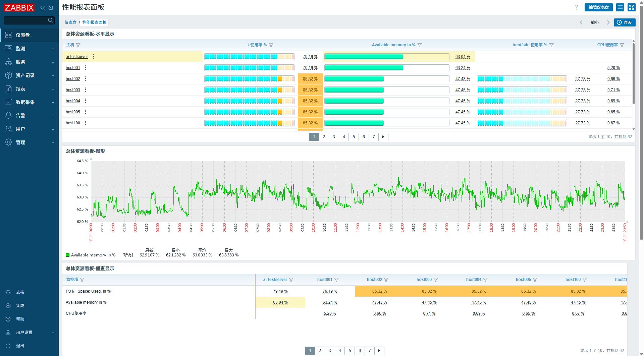This screenshot has width=644, height=356.
Task: Go to next page in vertical panel
Action: pos(379,351)
